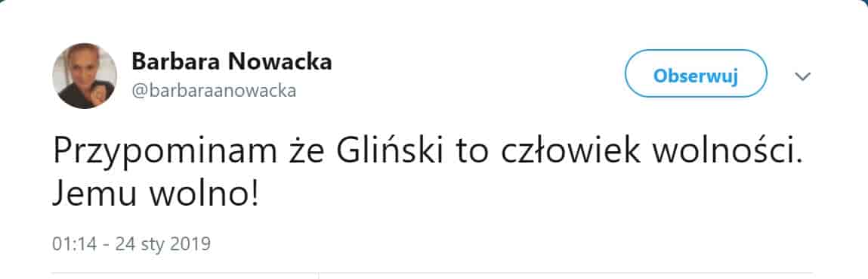Click the @barbaraanowacka handle

tap(214, 90)
